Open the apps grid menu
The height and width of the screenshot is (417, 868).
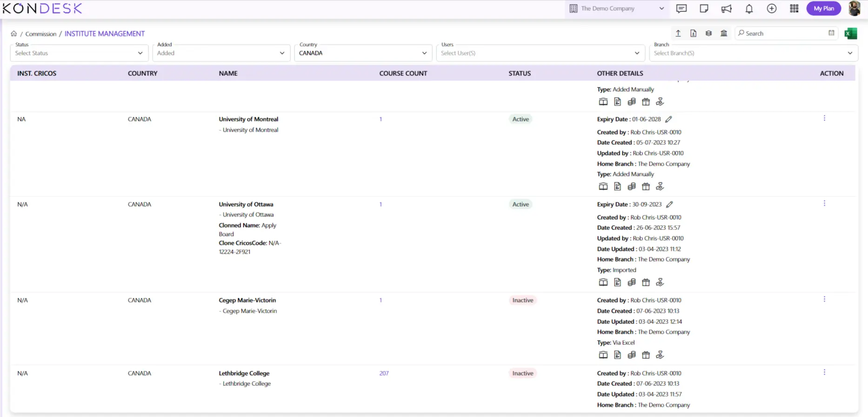[x=794, y=8]
